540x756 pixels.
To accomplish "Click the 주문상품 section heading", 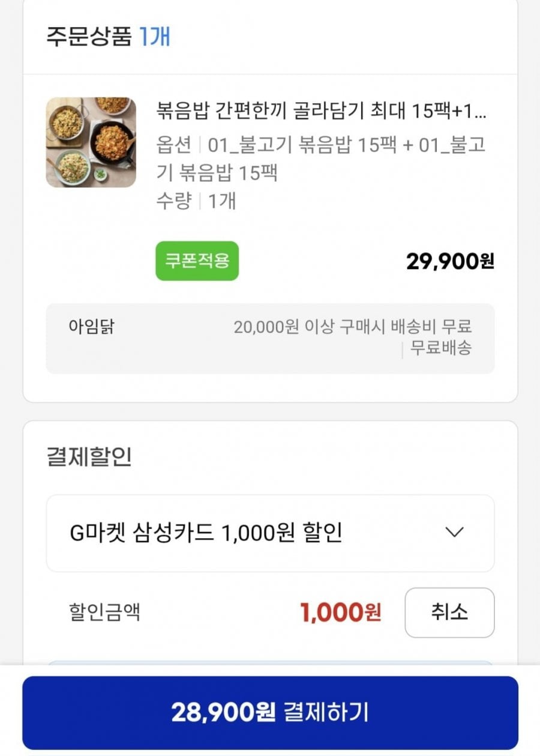I will (88, 36).
